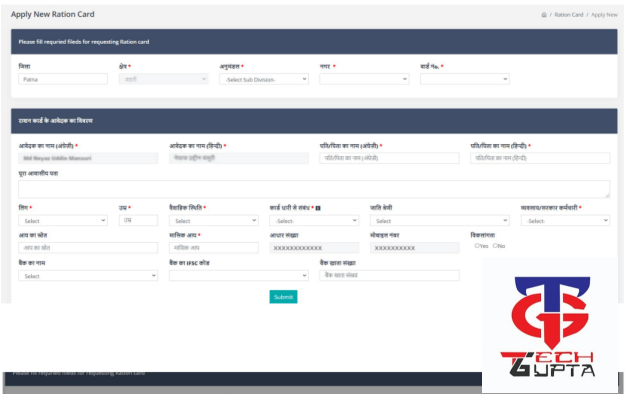Expand the marital status dropdown
637x394 pixels.
tap(214, 221)
